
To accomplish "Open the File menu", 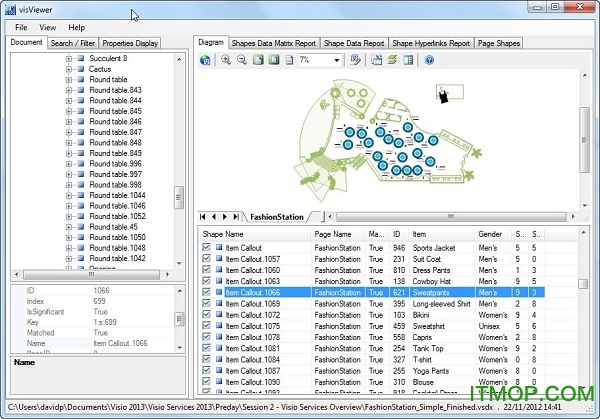I will click(21, 28).
